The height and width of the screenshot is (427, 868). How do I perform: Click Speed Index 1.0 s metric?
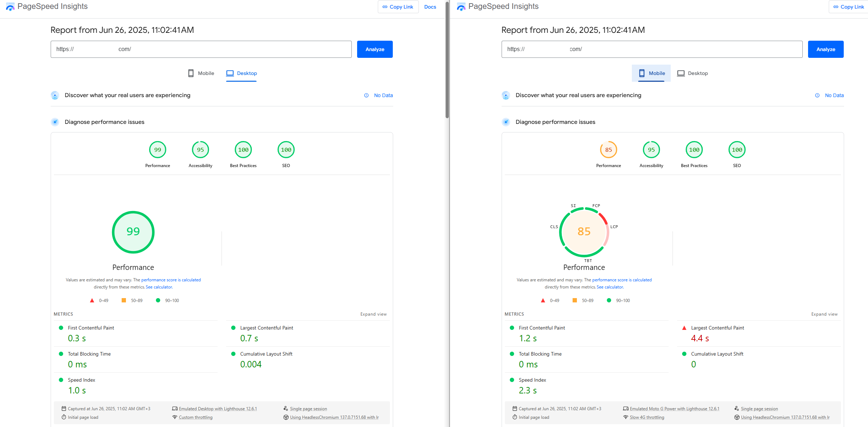tap(136, 386)
